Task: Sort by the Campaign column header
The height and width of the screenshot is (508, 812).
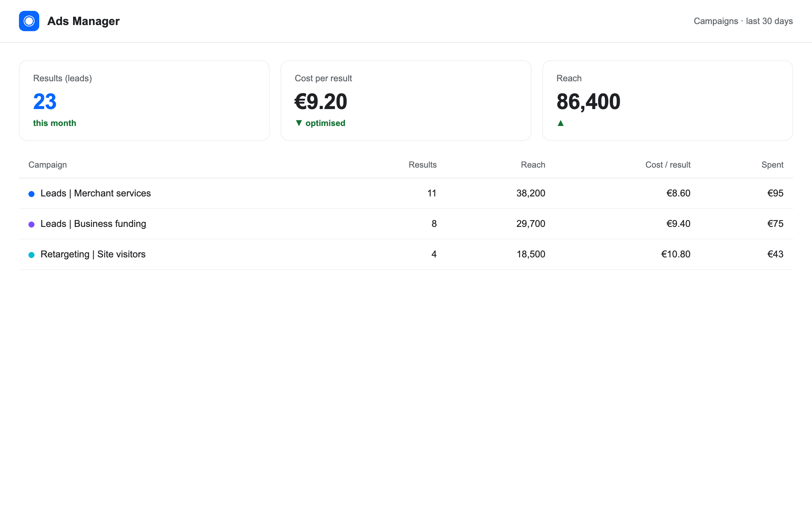Action: (x=48, y=165)
